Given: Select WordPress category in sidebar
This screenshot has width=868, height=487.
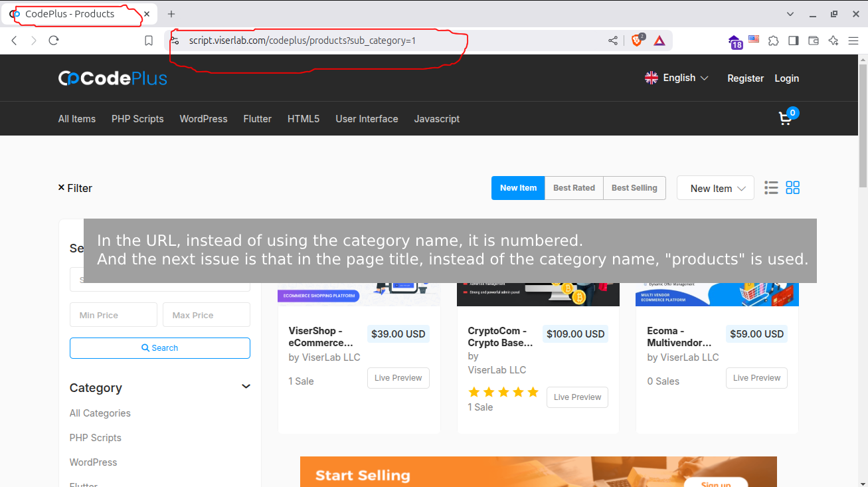Looking at the screenshot, I should pyautogui.click(x=93, y=462).
